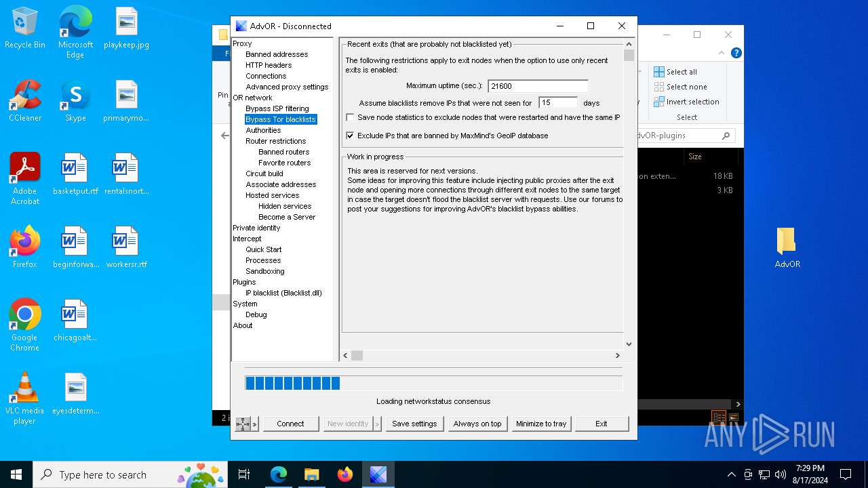
Task: Open notification center icon
Action: 846,474
